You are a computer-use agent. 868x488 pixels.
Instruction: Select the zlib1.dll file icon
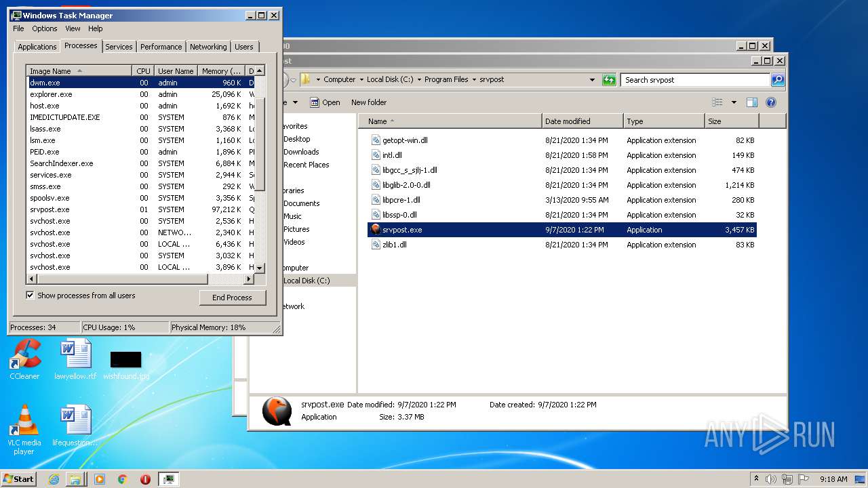coord(376,245)
